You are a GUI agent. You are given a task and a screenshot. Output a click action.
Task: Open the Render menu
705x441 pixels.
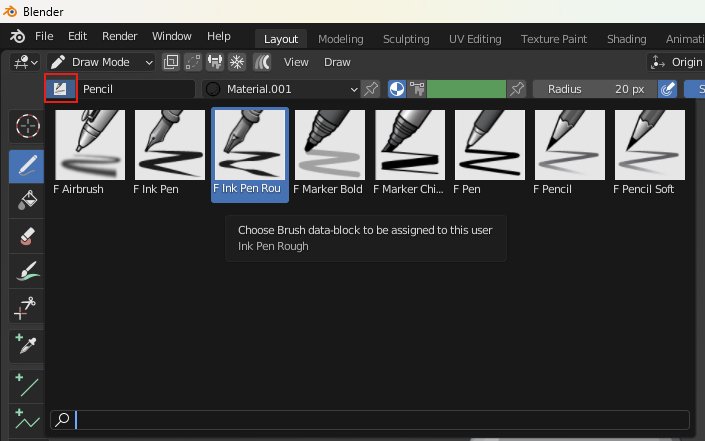tap(120, 36)
